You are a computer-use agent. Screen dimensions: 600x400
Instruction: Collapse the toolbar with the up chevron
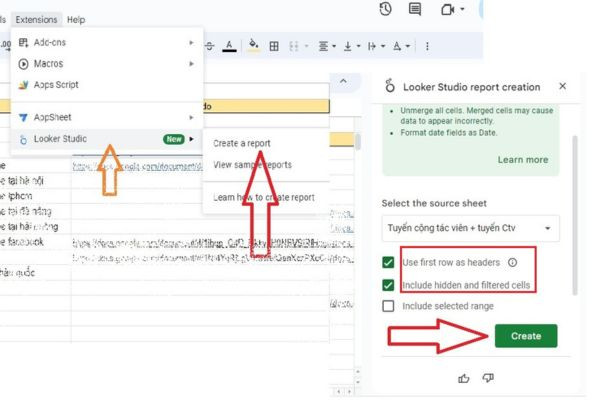pos(343,81)
